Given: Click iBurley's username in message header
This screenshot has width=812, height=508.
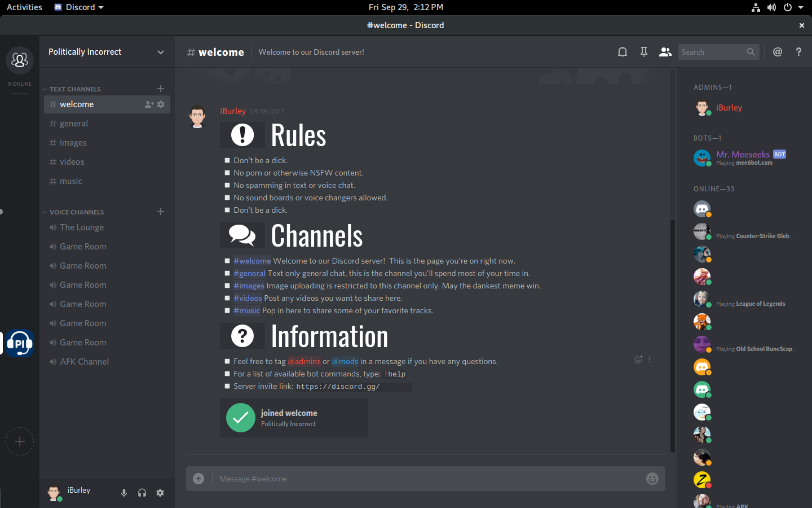Looking at the screenshot, I should coord(233,111).
